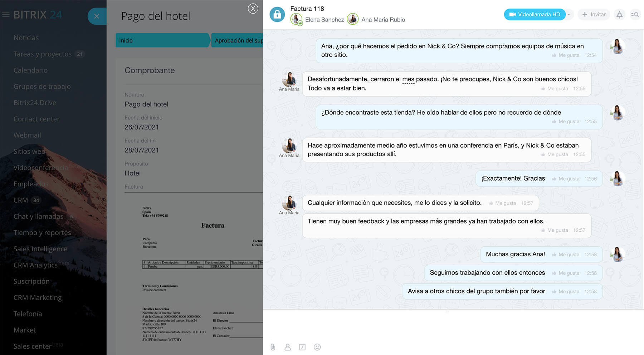
Task: Toggle the notification bell to mute chat
Action: [619, 15]
